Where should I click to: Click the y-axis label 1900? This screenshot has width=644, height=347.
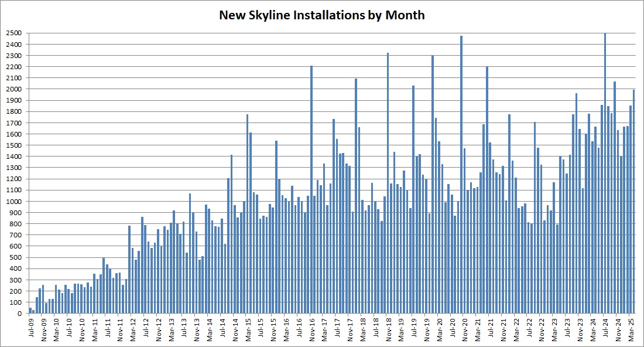(14, 100)
